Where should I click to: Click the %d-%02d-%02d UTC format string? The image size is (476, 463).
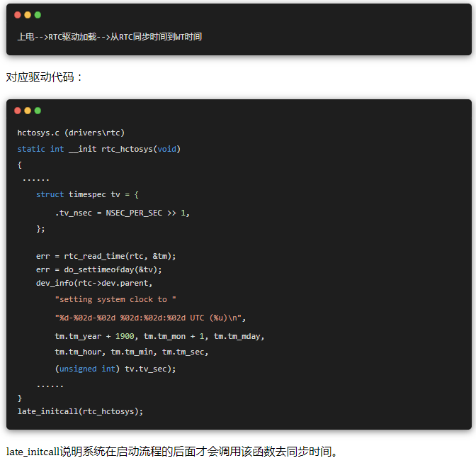pos(150,318)
